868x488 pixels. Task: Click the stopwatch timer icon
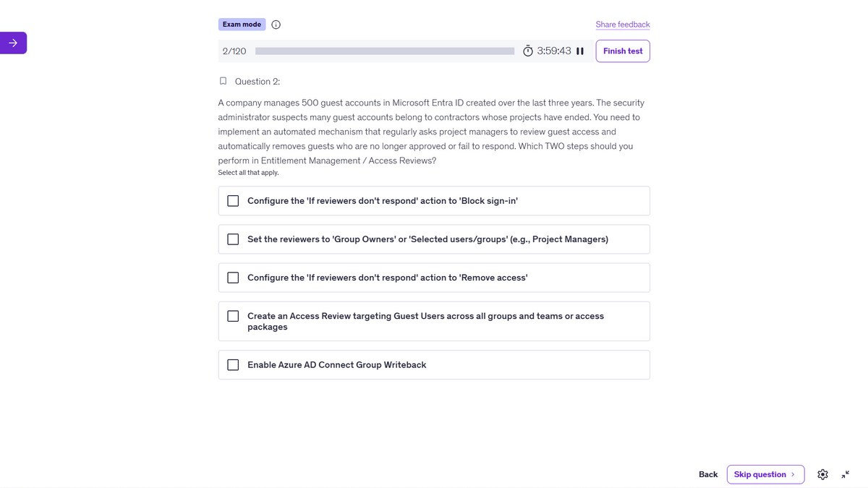[x=528, y=51]
